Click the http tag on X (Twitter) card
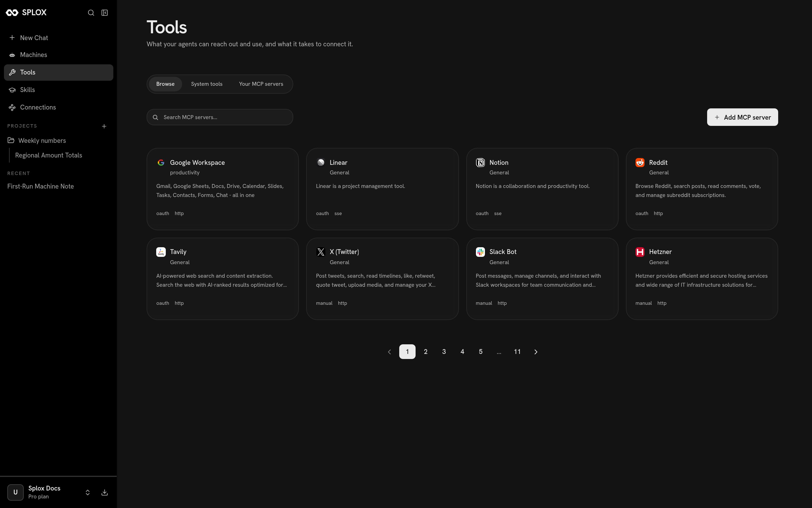 (342, 303)
